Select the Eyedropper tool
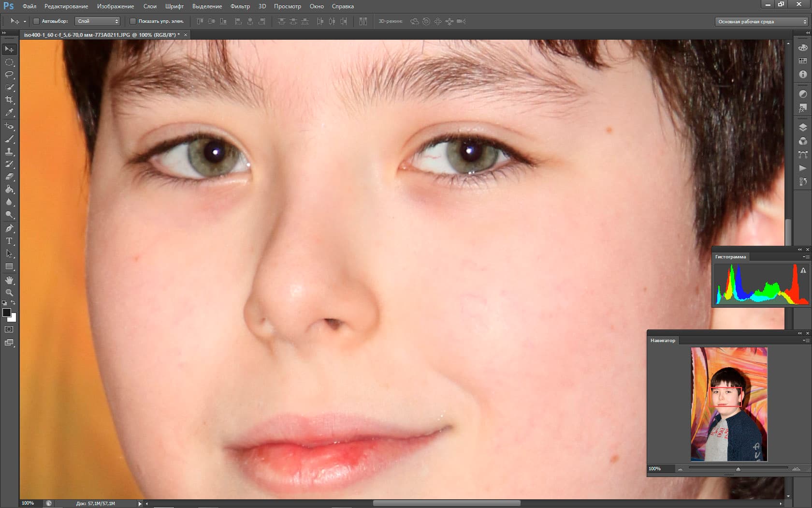 (x=9, y=112)
